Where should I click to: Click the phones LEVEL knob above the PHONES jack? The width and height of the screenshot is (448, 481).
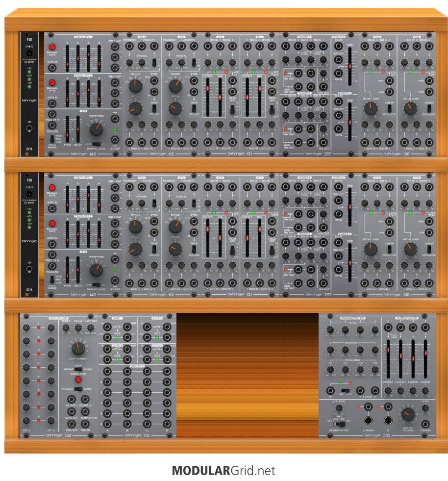click(x=425, y=408)
